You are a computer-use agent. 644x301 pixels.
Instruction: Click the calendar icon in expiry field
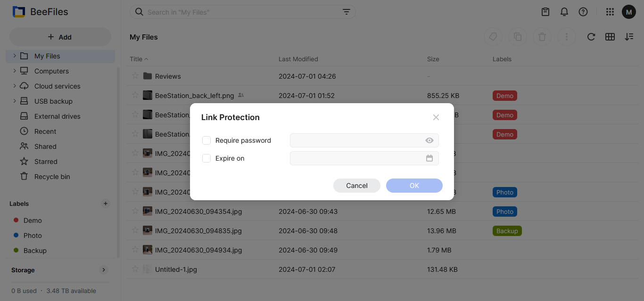pyautogui.click(x=429, y=158)
